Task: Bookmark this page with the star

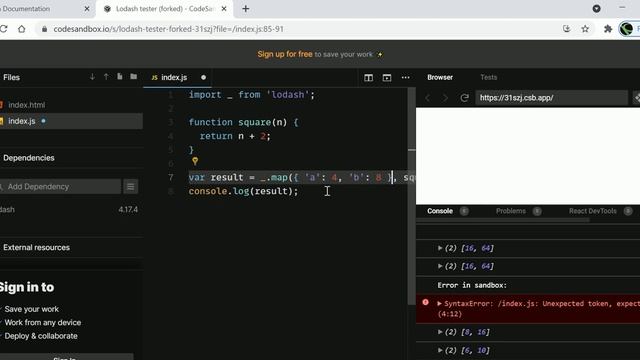Action: pos(585,29)
